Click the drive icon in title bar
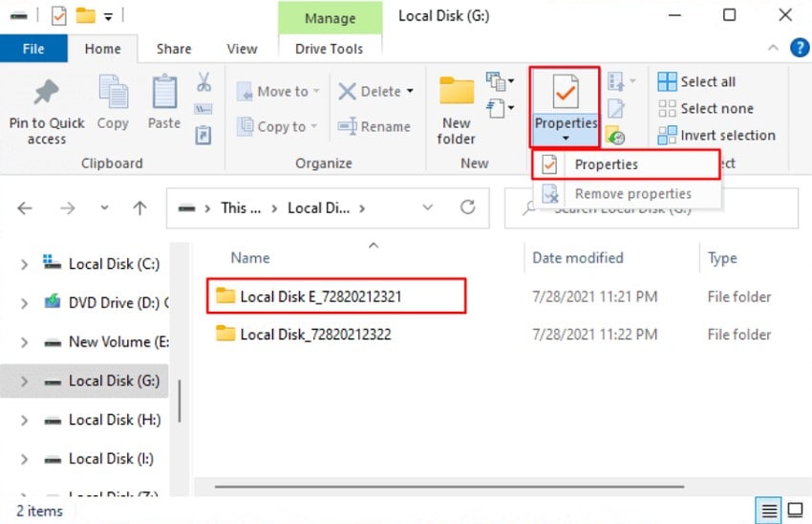The image size is (812, 524). (19, 16)
